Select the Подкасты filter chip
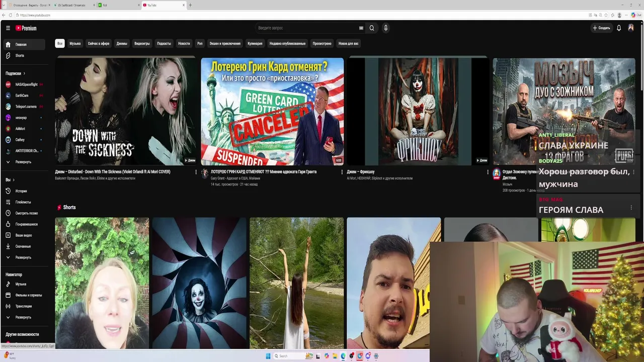Viewport: 644px width, 362px height. pyautogui.click(x=164, y=43)
